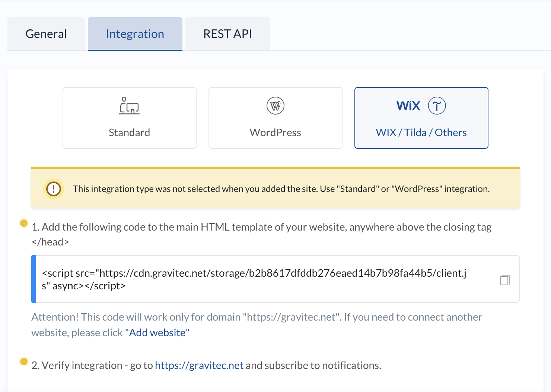Click the Standard computer user icon
551x392 pixels.
click(129, 106)
